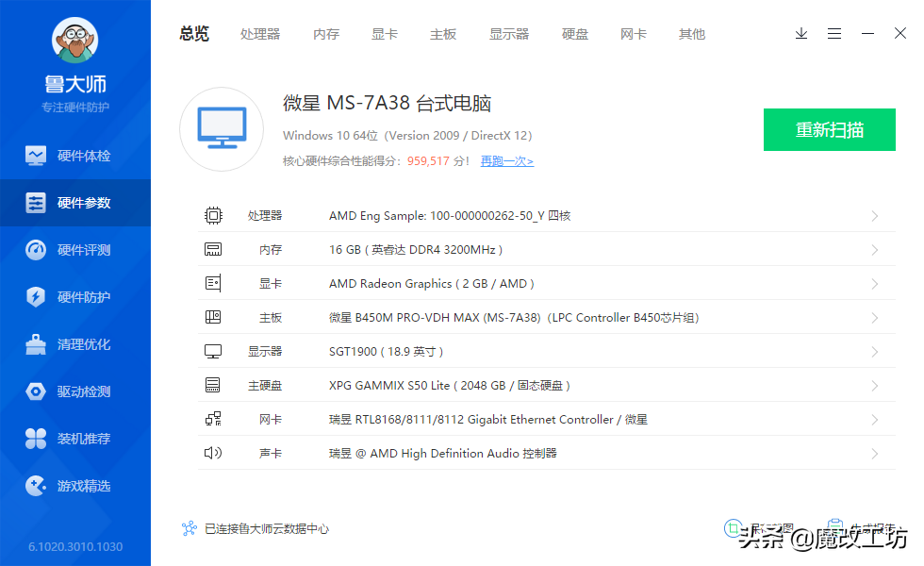The image size is (924, 566).
Task: Click the green 重新扫描 button
Action: [x=830, y=130]
